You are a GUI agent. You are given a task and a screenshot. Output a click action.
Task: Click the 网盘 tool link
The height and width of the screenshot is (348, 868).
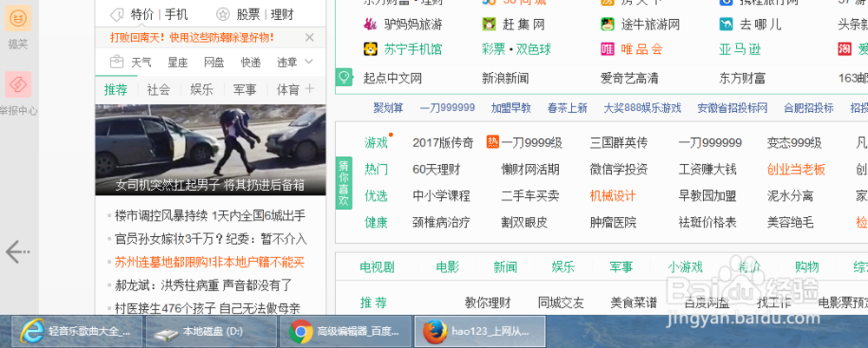214,62
